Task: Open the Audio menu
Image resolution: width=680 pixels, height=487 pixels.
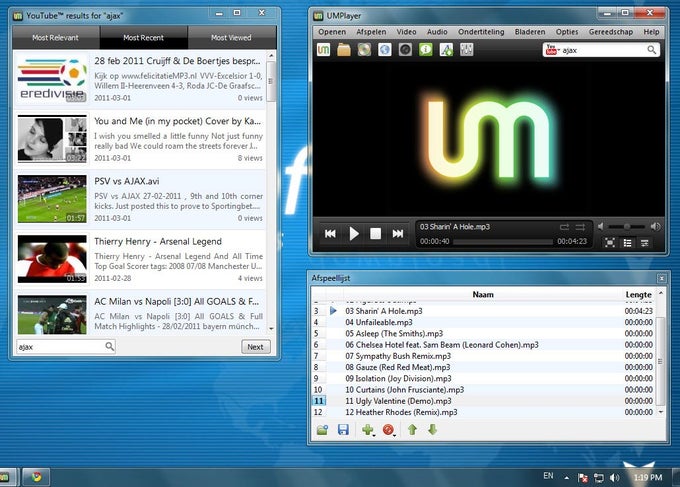Action: pyautogui.click(x=437, y=32)
